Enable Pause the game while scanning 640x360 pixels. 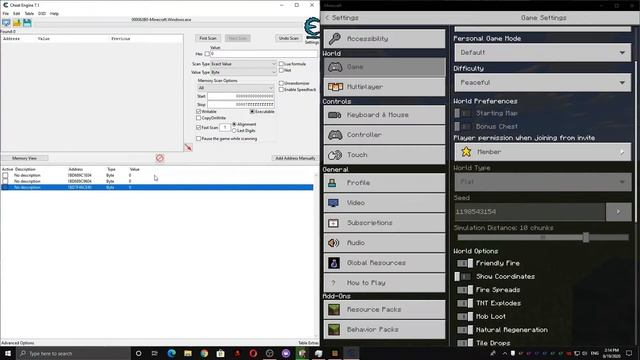point(199,139)
